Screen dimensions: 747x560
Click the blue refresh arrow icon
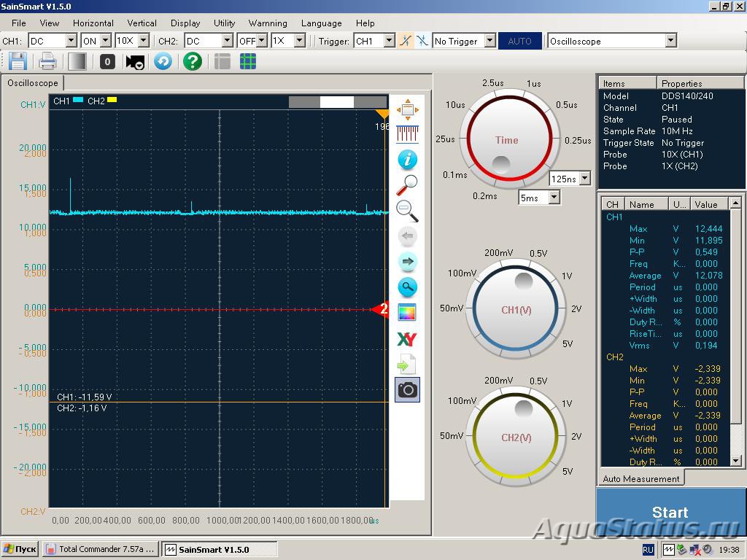[x=163, y=61]
